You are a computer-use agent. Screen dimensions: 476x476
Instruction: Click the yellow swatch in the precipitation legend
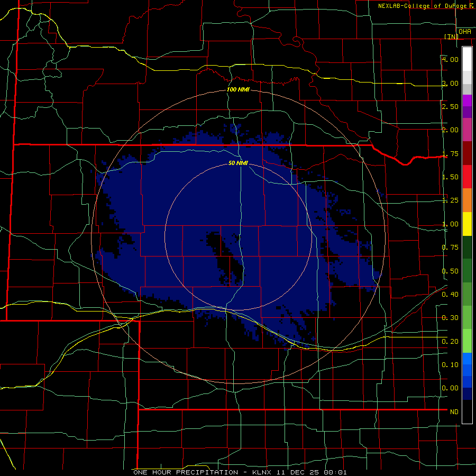[467, 224]
